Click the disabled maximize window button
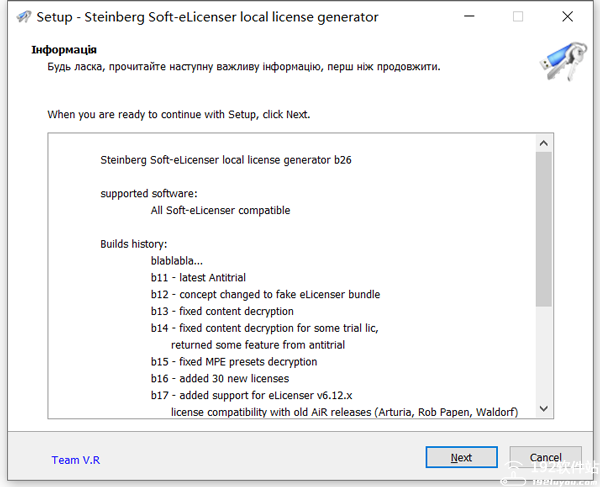Image resolution: width=600 pixels, height=487 pixels. pos(518,16)
